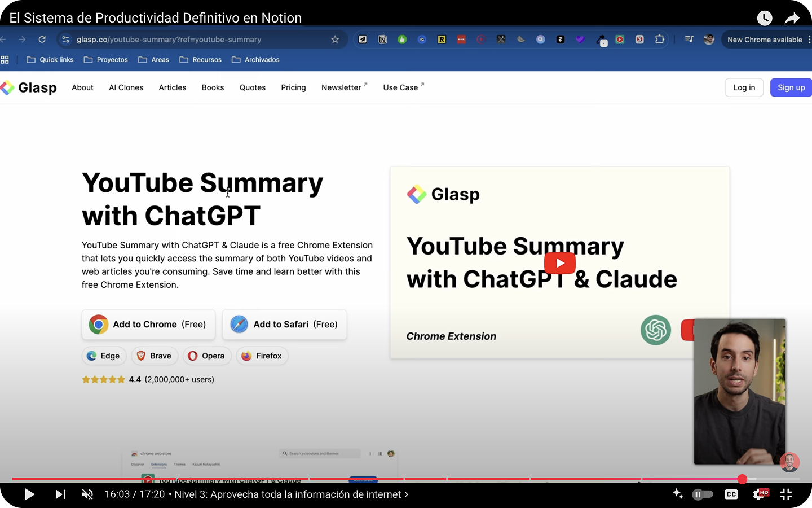Select the Firefox browser chip

(262, 356)
